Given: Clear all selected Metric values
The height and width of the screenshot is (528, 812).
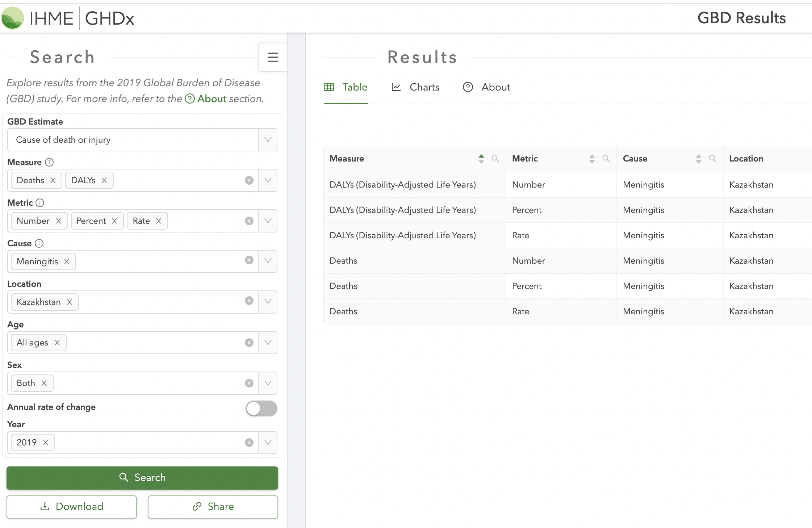Looking at the screenshot, I should pos(249,221).
